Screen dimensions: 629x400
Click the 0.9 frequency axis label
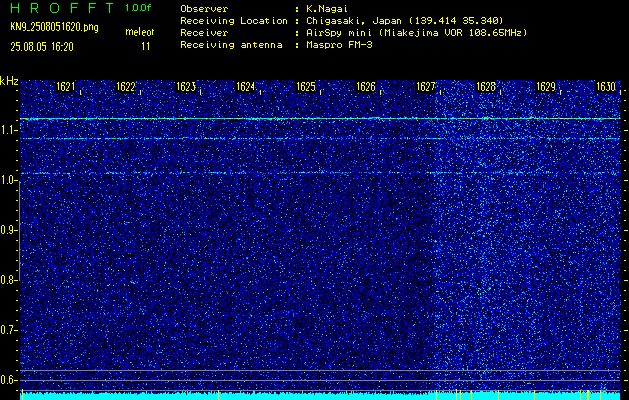click(8, 230)
